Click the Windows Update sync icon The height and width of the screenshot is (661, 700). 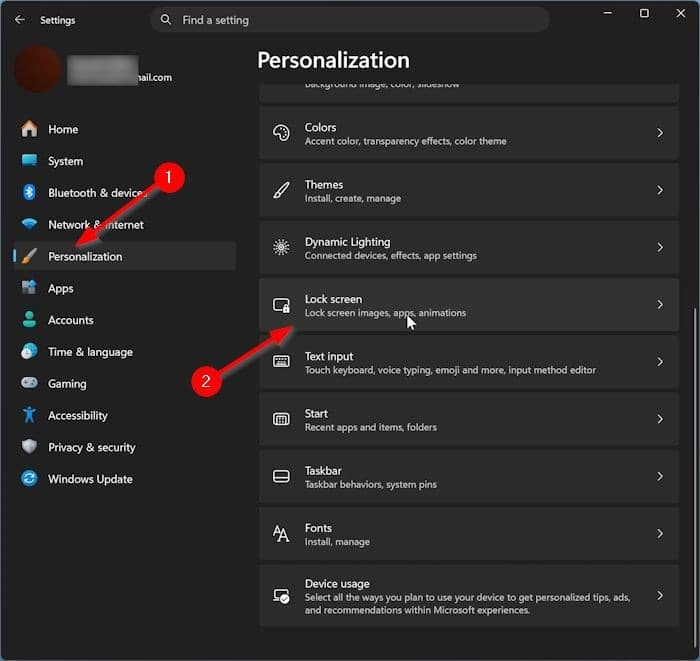pyautogui.click(x=29, y=479)
